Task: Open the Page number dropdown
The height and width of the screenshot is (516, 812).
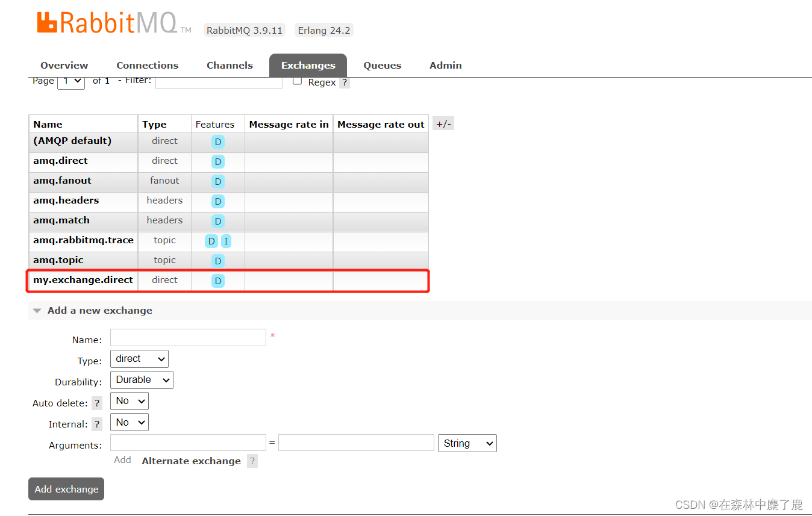Action: [71, 81]
